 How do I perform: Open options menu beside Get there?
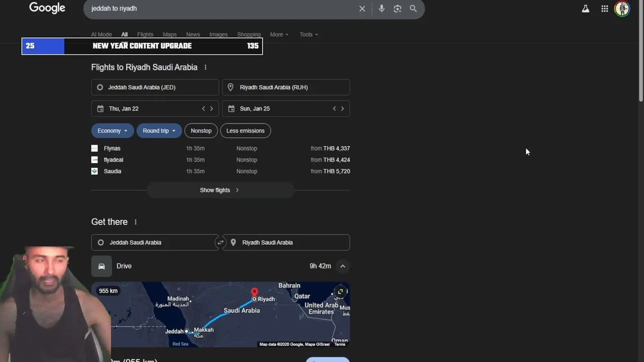coord(135,222)
